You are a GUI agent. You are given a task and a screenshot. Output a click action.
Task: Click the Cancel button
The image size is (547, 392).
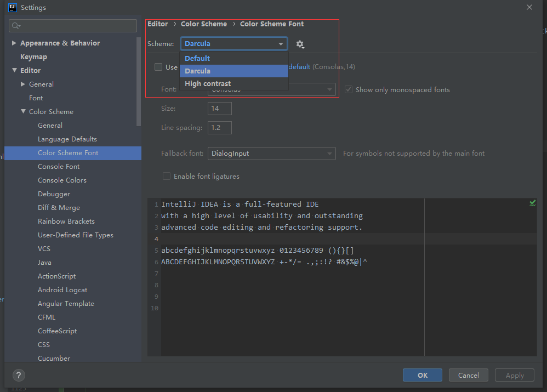click(x=468, y=375)
